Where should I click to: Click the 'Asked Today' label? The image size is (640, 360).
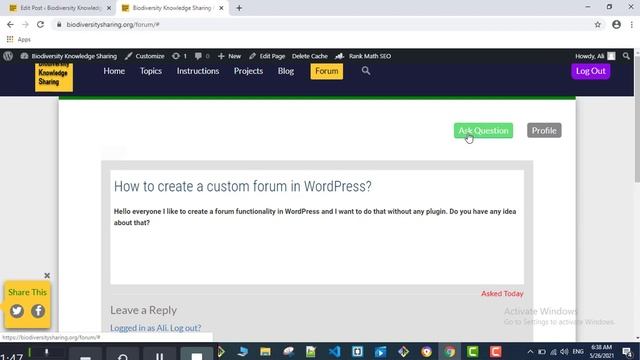point(502,293)
